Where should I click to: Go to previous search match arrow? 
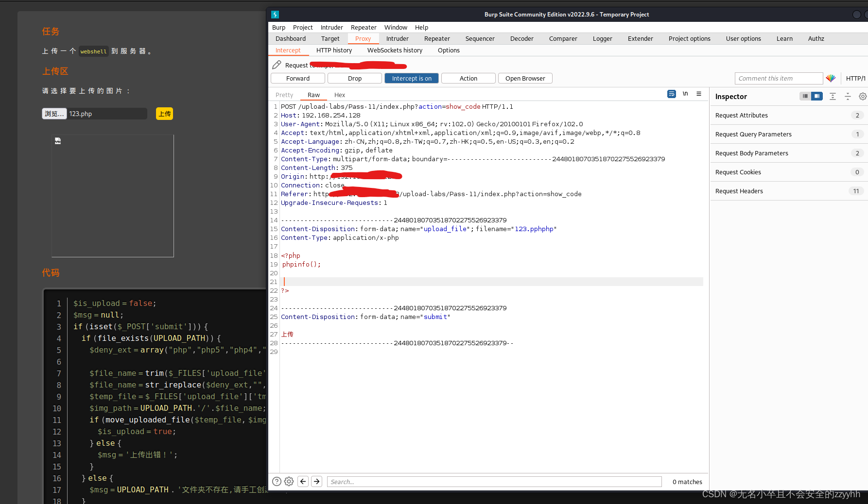coord(303,481)
